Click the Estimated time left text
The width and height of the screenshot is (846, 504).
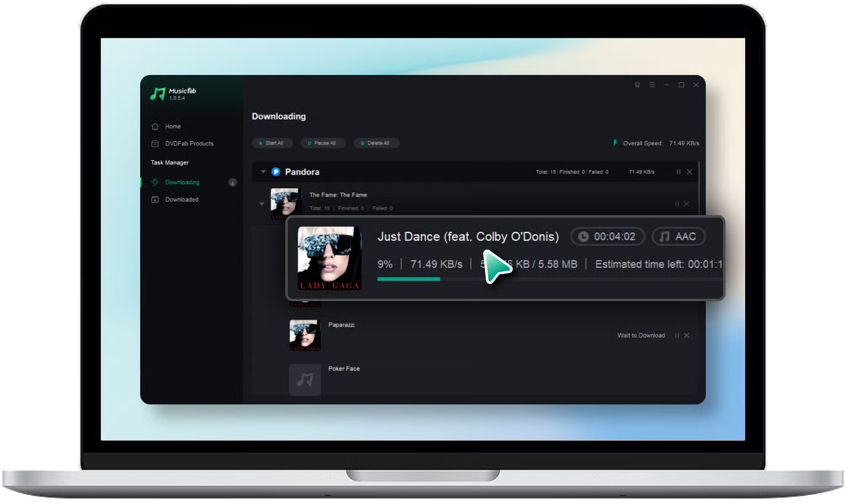pyautogui.click(x=658, y=264)
